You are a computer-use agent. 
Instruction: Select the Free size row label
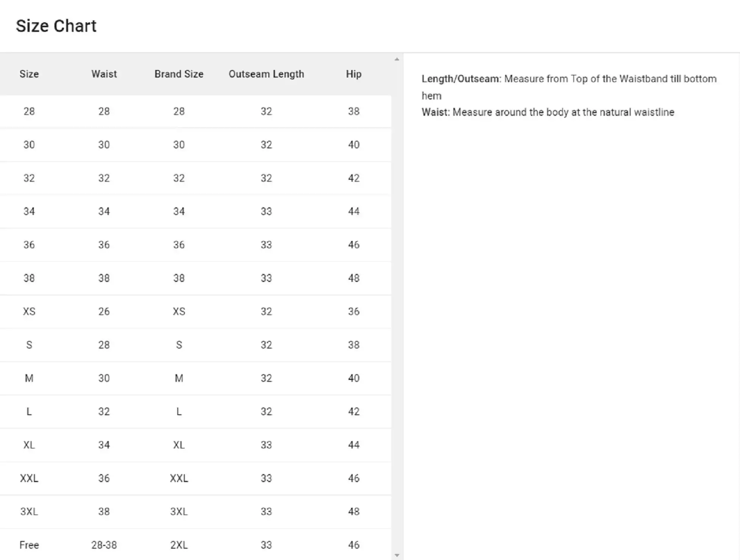click(x=29, y=545)
